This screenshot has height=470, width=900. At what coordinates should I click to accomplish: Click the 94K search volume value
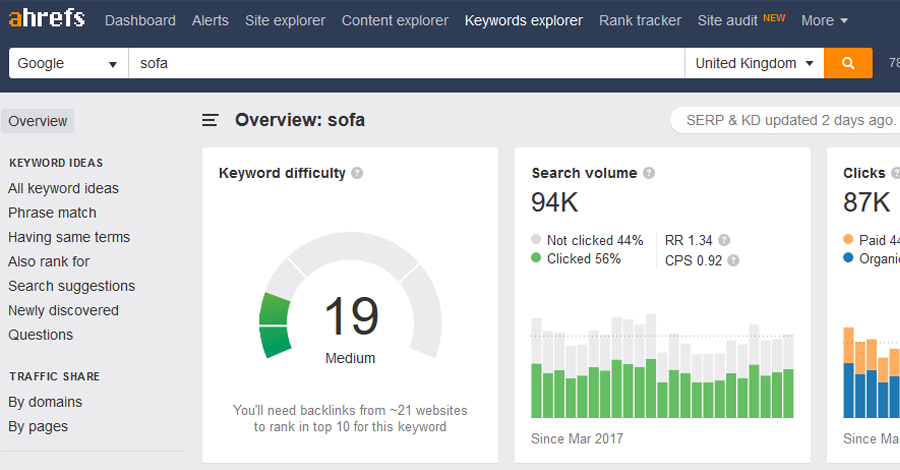pyautogui.click(x=554, y=202)
